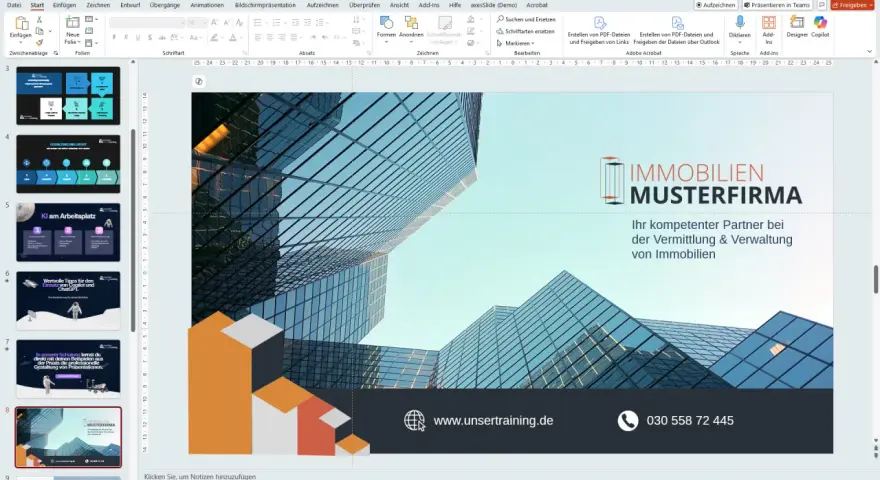Viewport: 880px width, 480px height.
Task: Select slide 5 KI am Arbeitsplatz thumbnail
Action: [x=68, y=232]
